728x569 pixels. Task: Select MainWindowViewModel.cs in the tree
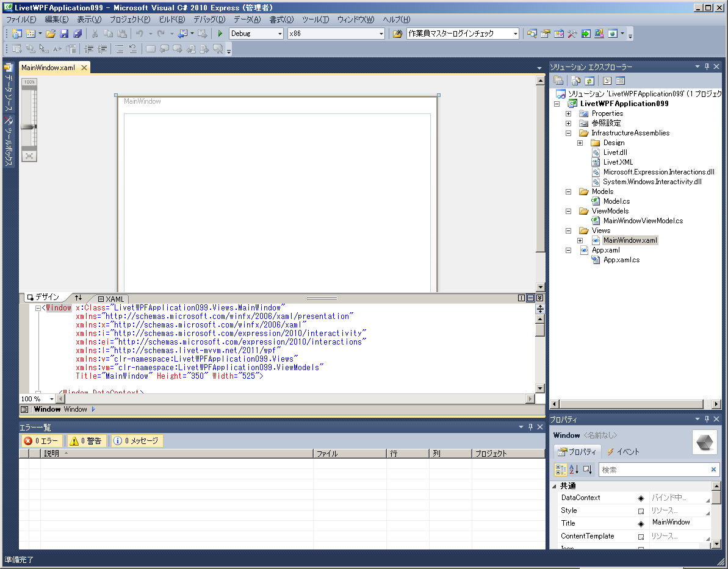(643, 221)
